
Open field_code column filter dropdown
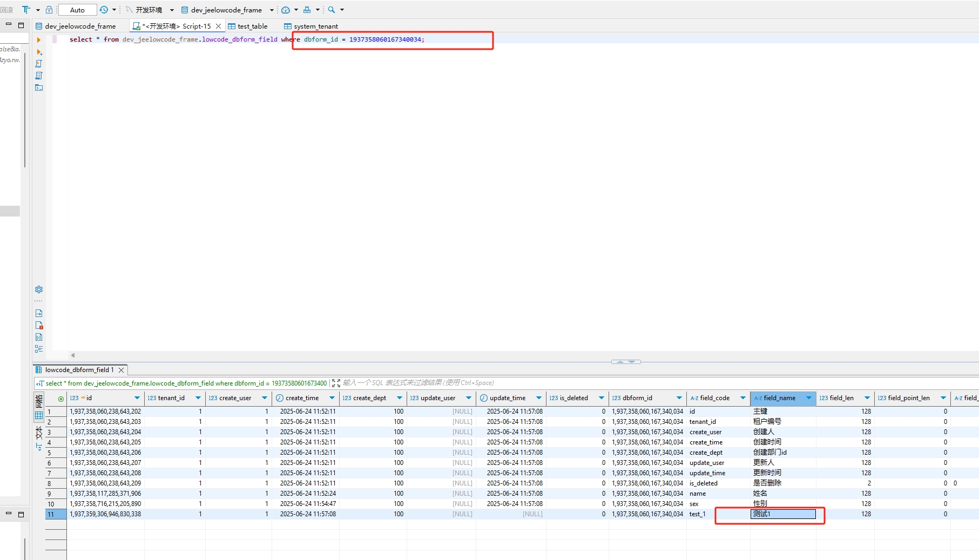point(743,398)
